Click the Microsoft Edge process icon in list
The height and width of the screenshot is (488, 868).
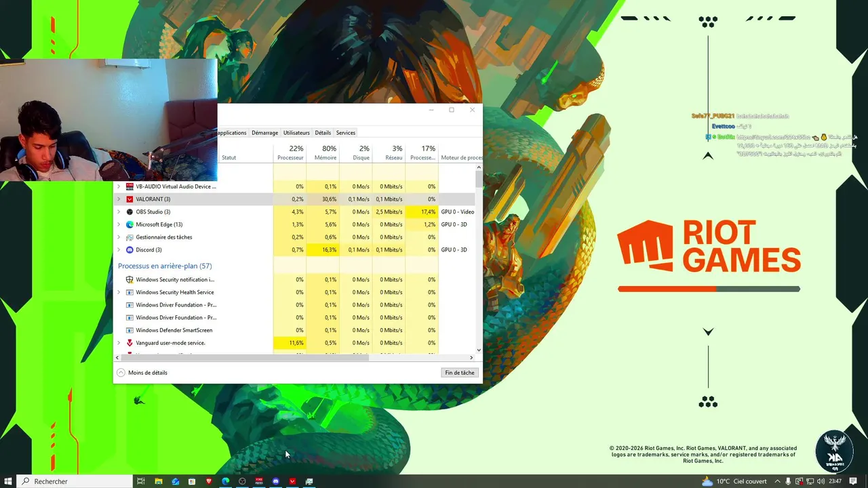click(x=130, y=224)
